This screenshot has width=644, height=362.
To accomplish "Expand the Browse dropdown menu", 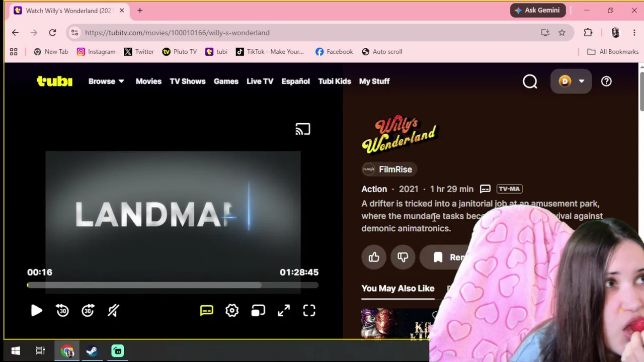I will (106, 81).
